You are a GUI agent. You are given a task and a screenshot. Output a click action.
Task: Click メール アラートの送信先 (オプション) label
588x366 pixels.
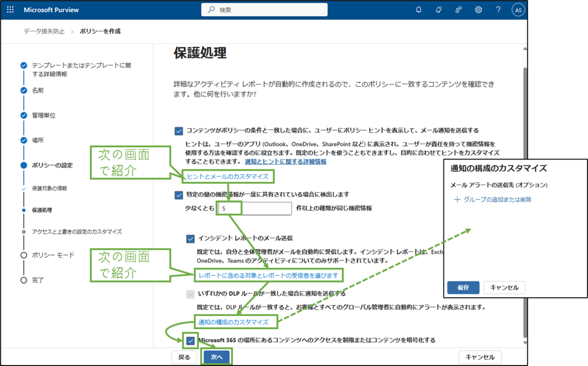[x=499, y=185]
